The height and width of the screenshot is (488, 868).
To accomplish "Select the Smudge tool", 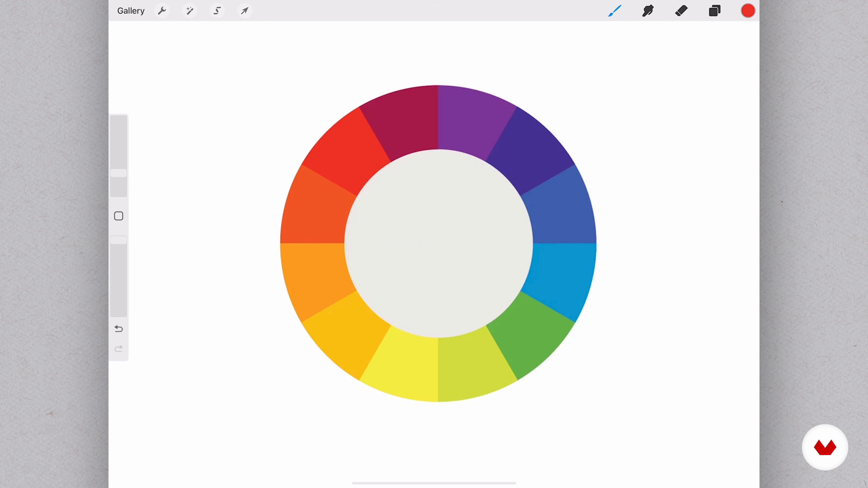I will click(x=648, y=11).
